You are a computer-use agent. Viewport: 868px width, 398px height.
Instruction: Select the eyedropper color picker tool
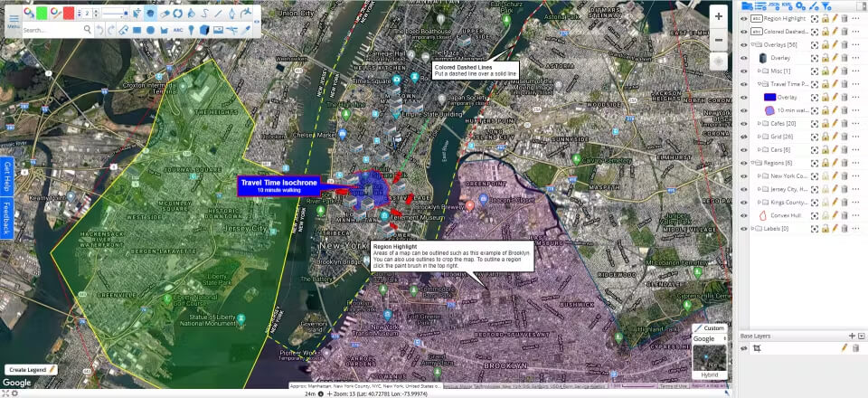pyautogui.click(x=245, y=30)
